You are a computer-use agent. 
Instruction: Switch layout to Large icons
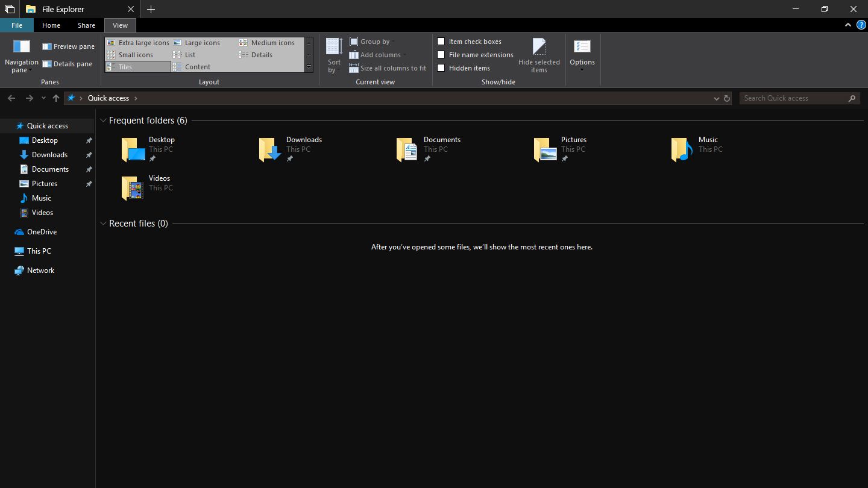(x=197, y=43)
